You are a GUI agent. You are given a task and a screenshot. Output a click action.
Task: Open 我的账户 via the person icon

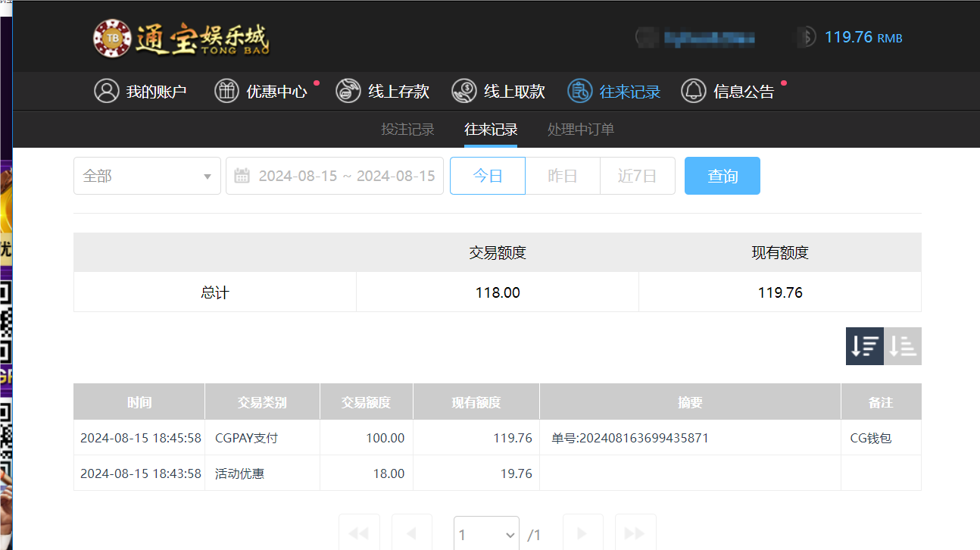pyautogui.click(x=106, y=90)
